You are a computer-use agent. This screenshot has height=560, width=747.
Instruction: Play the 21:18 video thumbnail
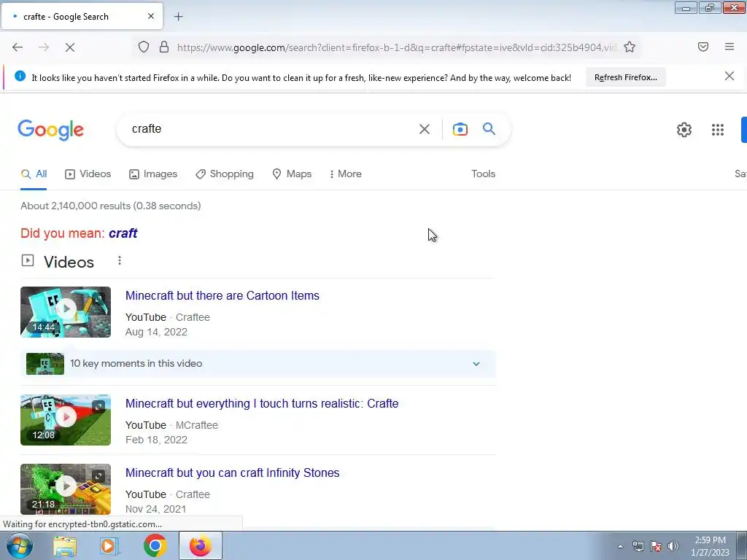(x=66, y=489)
